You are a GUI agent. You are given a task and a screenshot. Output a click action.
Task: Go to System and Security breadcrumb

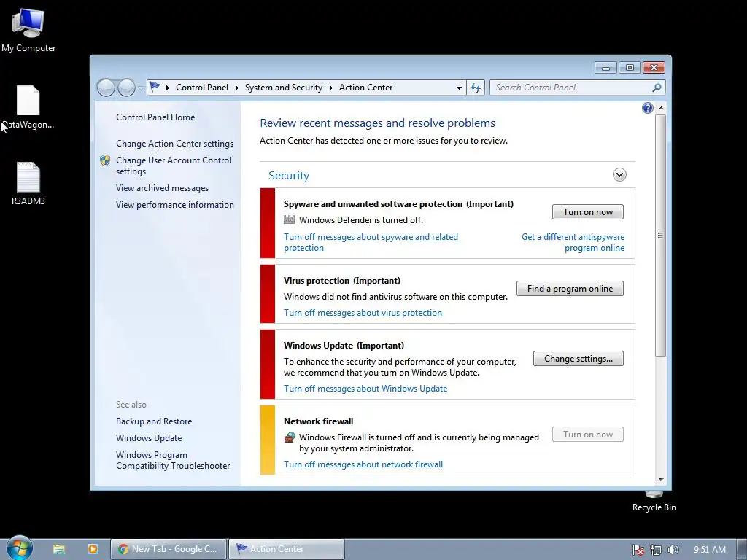(x=284, y=87)
